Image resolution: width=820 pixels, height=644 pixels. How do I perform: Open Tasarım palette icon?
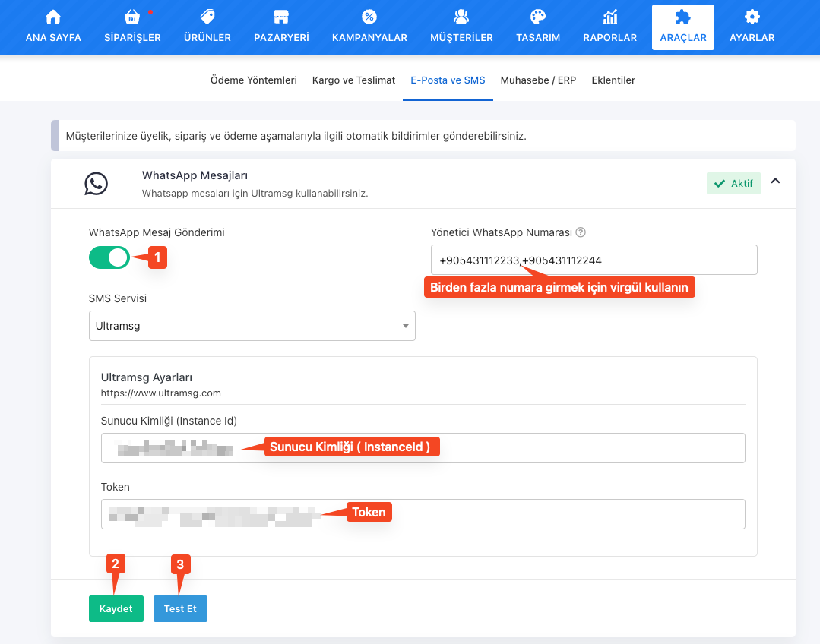pos(538,17)
